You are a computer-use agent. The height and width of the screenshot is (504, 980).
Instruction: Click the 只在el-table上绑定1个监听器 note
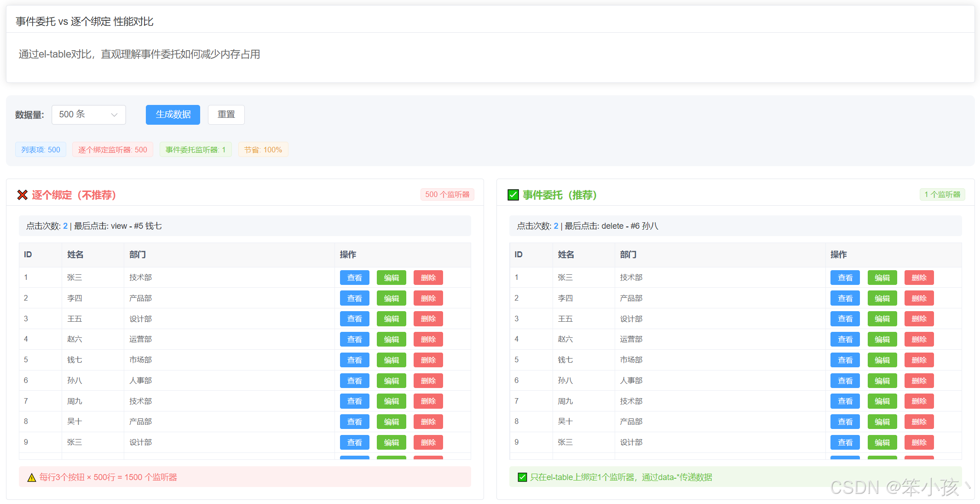click(621, 477)
